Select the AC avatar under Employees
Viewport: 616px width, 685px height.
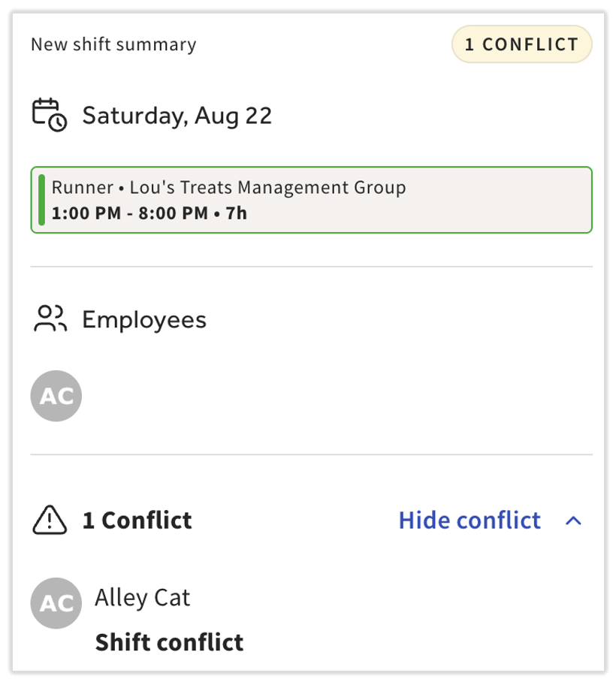pos(56,396)
